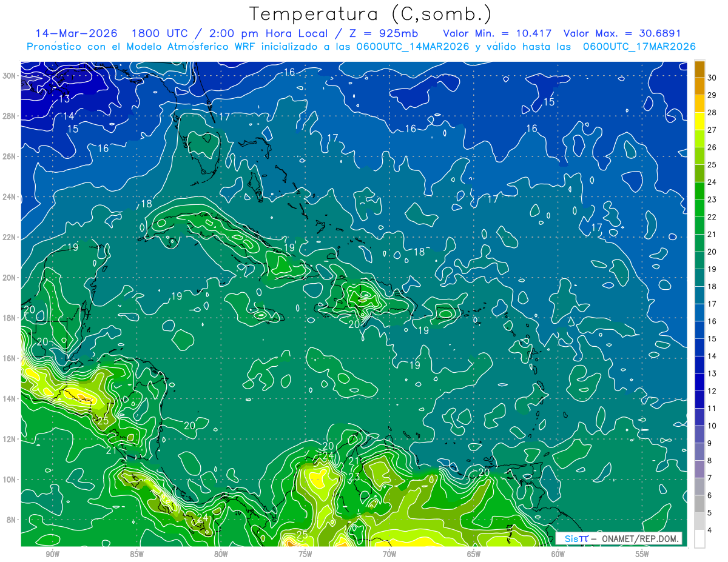
Task: Click the title "Temperatura (C,somb.)"
Action: click(371, 15)
